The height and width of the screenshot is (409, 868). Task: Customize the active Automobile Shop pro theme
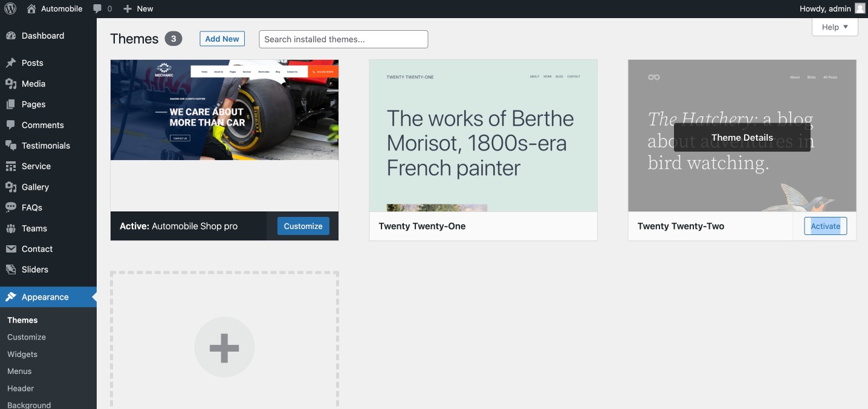point(303,226)
